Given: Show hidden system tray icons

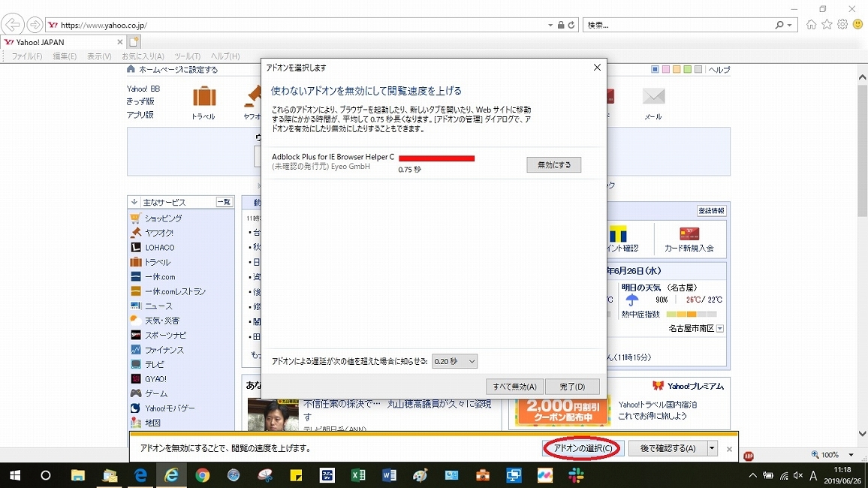Looking at the screenshot, I should (x=752, y=476).
